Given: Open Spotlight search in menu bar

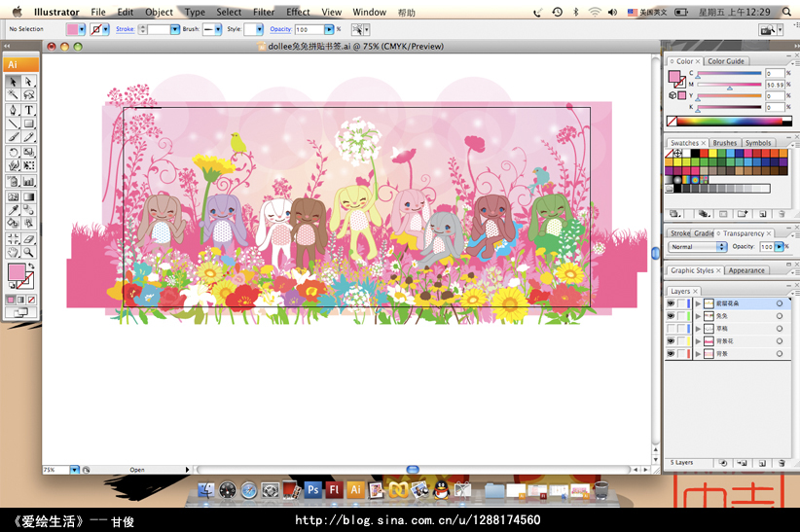Looking at the screenshot, I should tap(786, 12).
